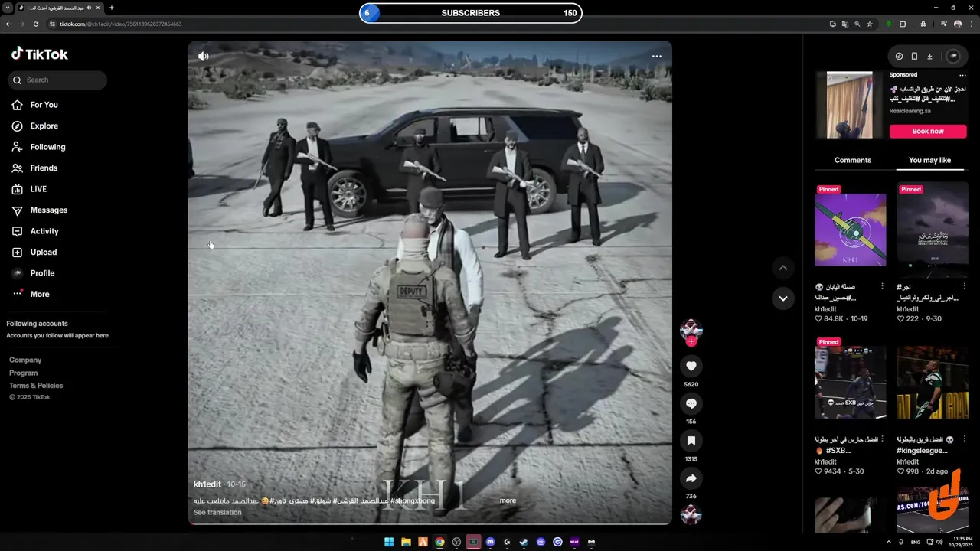Open the purple KH1 pinned video thumbnail
Image resolution: width=980 pixels, height=551 pixels.
850,230
